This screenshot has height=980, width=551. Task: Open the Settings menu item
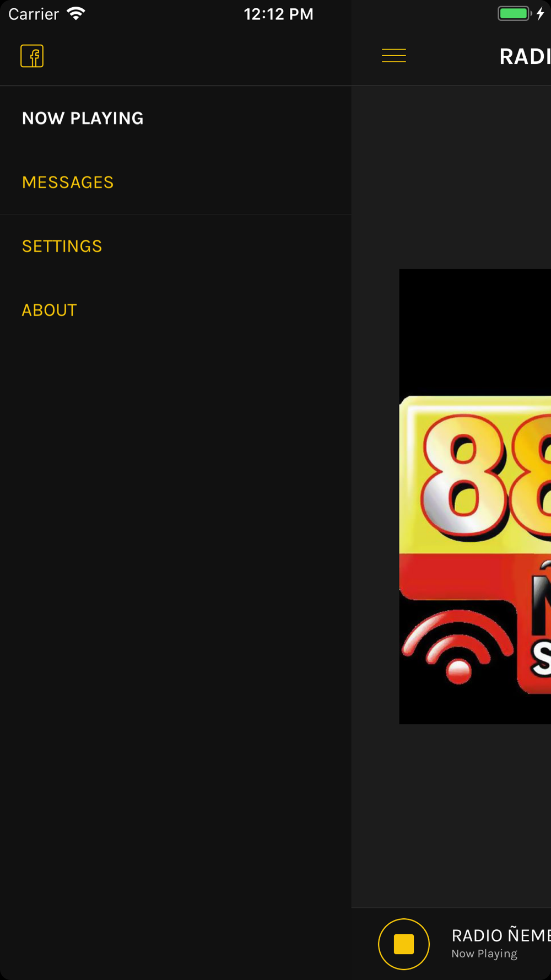coord(62,246)
